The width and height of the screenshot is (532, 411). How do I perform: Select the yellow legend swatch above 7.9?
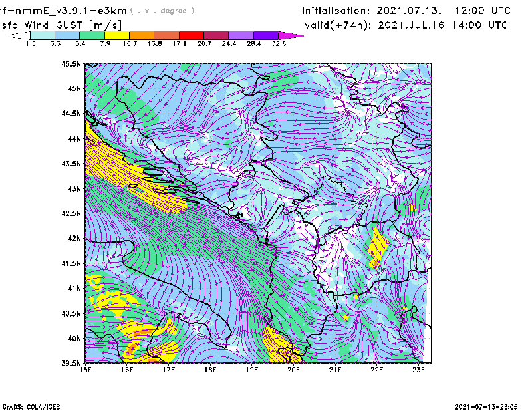[x=117, y=35]
